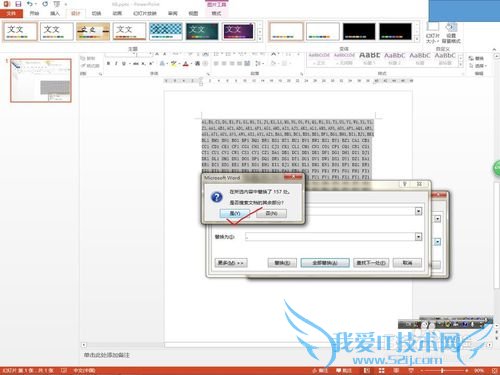This screenshot has height=375, width=500.
Task: Open the 替换为 Replace with dropdown arrow
Action: tap(418, 236)
